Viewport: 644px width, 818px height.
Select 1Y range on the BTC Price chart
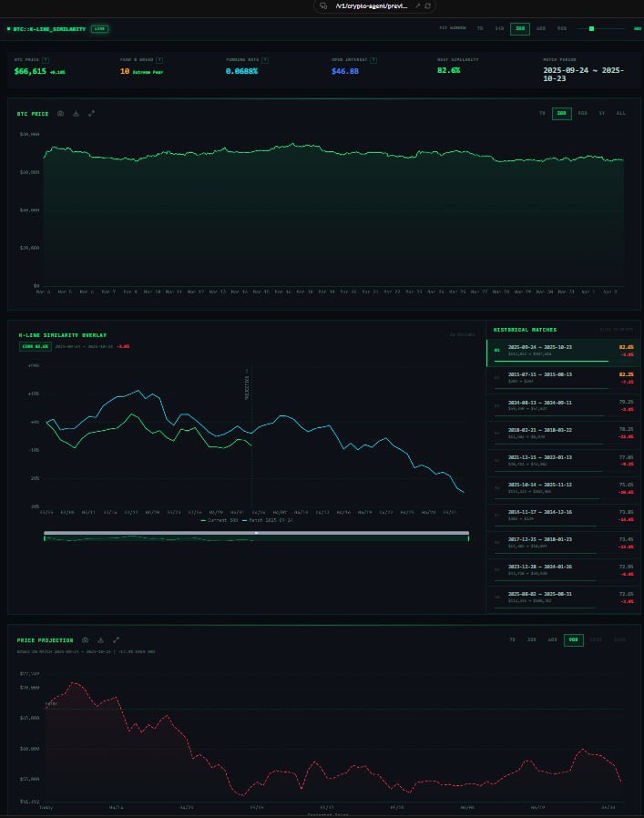[x=602, y=113]
